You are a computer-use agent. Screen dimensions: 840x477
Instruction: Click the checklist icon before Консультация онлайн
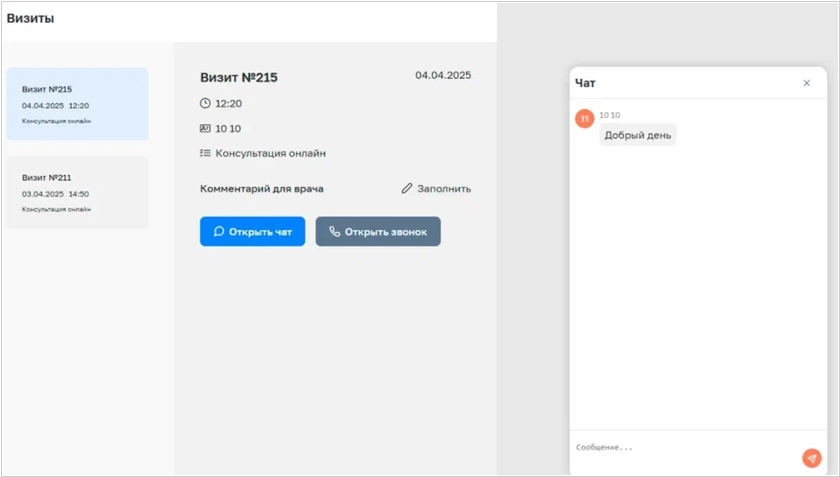coord(206,153)
